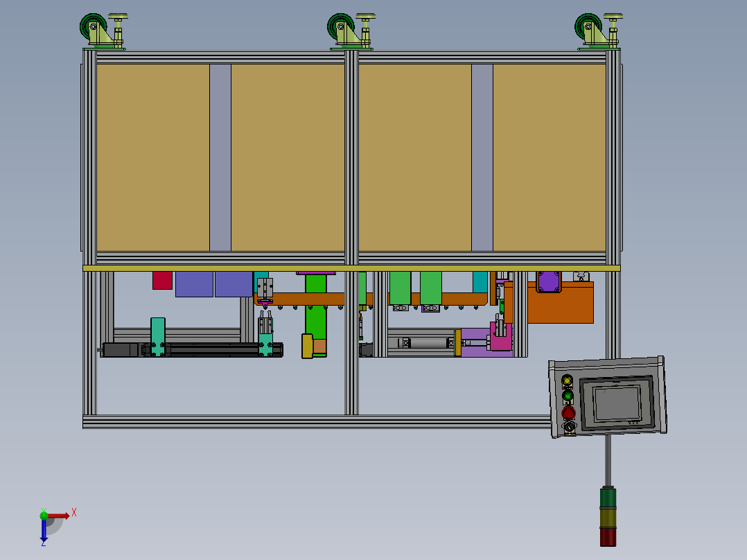Select the left caster wheel on the frame
Image resolution: width=747 pixels, height=560 pixels.
92,28
